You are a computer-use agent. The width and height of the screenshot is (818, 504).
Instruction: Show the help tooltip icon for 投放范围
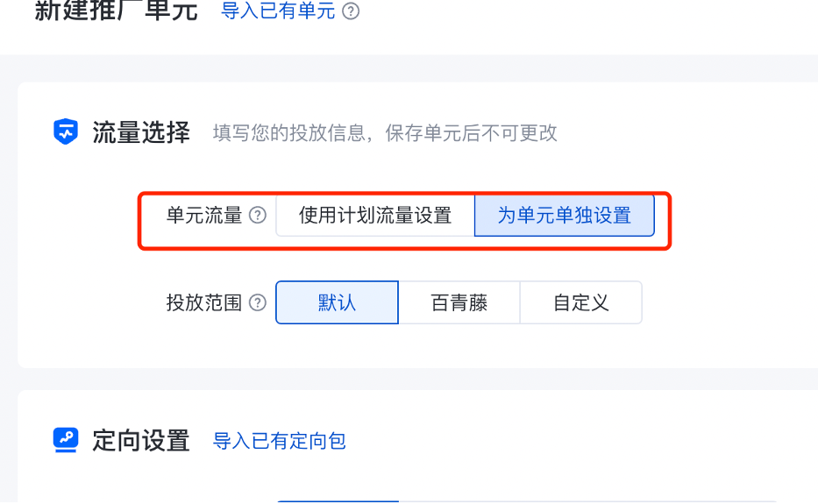(258, 302)
